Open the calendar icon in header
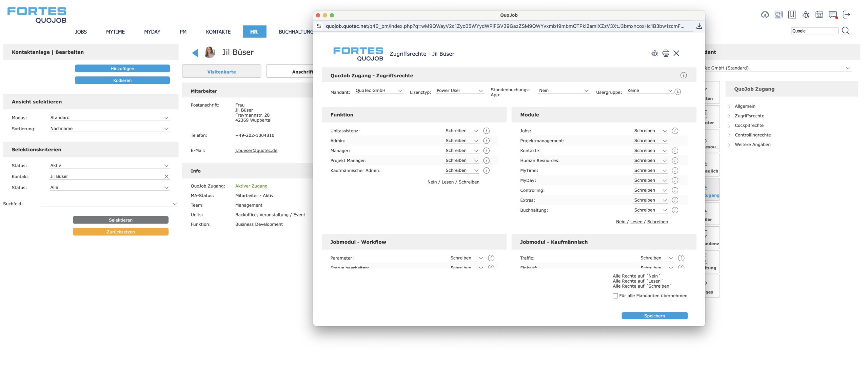 tap(819, 15)
